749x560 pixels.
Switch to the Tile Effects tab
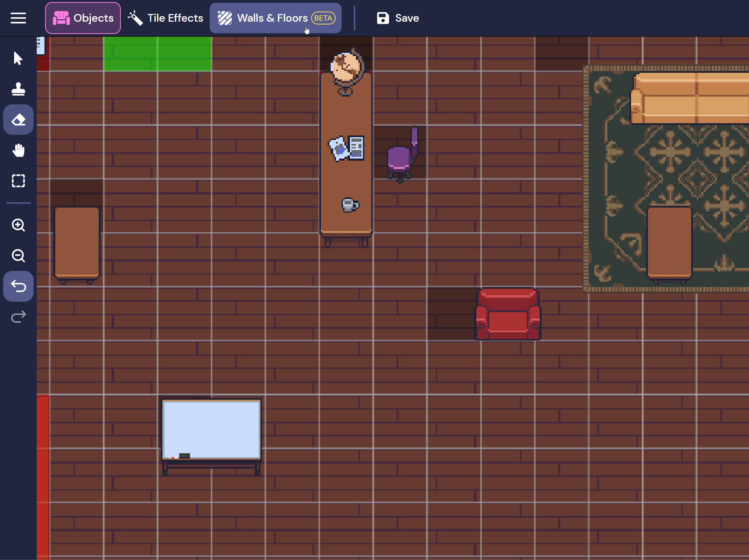point(165,18)
